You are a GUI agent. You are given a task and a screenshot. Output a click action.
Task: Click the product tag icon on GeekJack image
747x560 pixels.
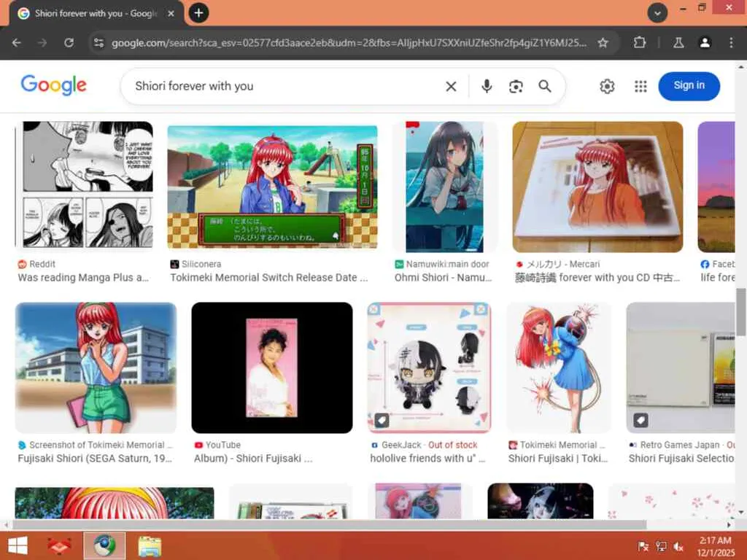pyautogui.click(x=382, y=421)
